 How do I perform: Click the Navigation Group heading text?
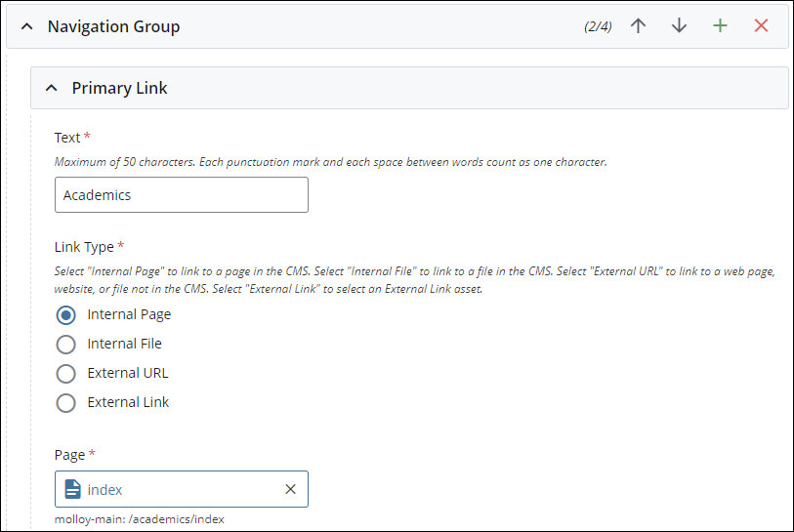(114, 26)
